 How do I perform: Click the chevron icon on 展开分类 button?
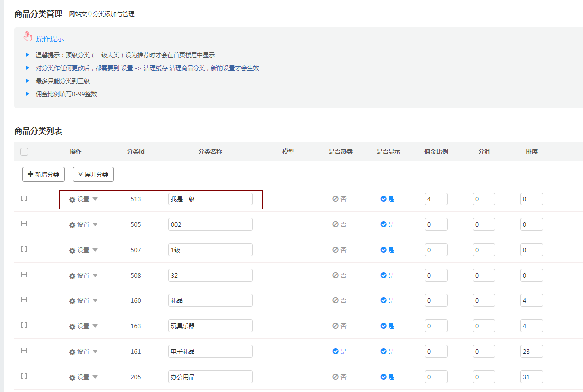80,174
